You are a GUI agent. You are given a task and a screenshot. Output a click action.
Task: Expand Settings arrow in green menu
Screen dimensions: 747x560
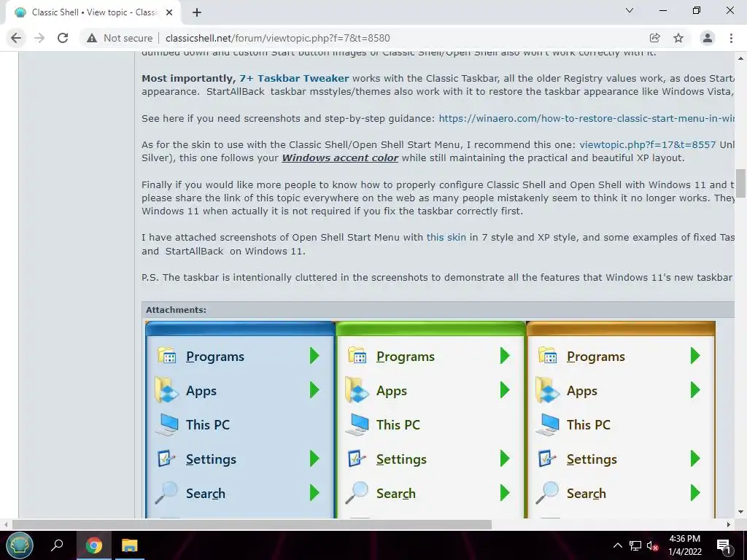click(505, 459)
